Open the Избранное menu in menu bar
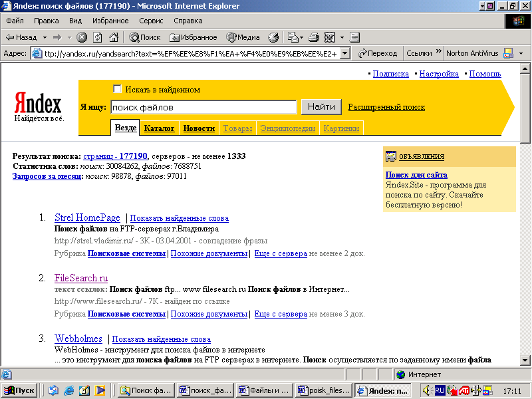The height and width of the screenshot is (399, 532). click(110, 21)
